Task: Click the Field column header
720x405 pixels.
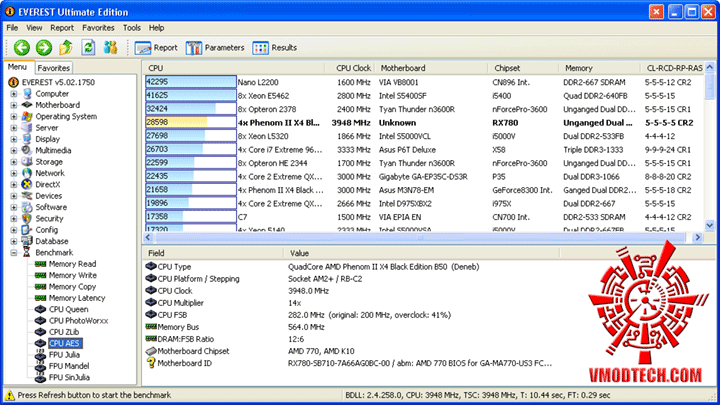Action: [x=213, y=253]
